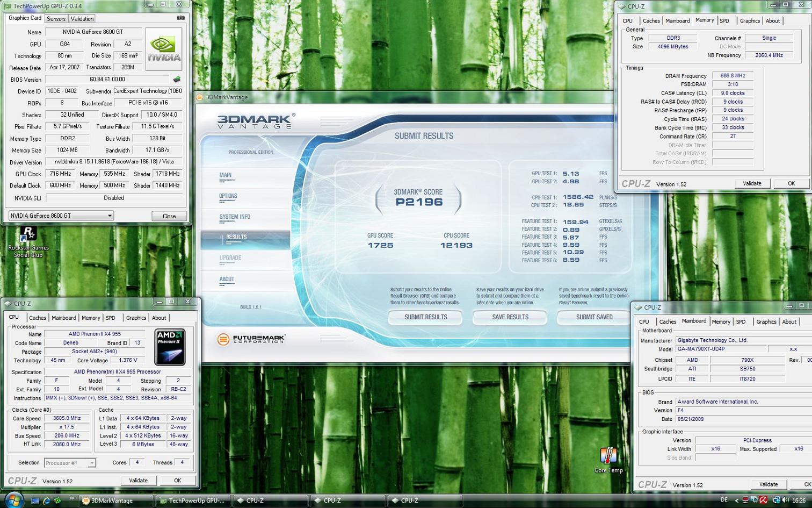The width and height of the screenshot is (812, 508).
Task: Open the GPU selection dropdown in GPU-Z
Action: tap(61, 216)
